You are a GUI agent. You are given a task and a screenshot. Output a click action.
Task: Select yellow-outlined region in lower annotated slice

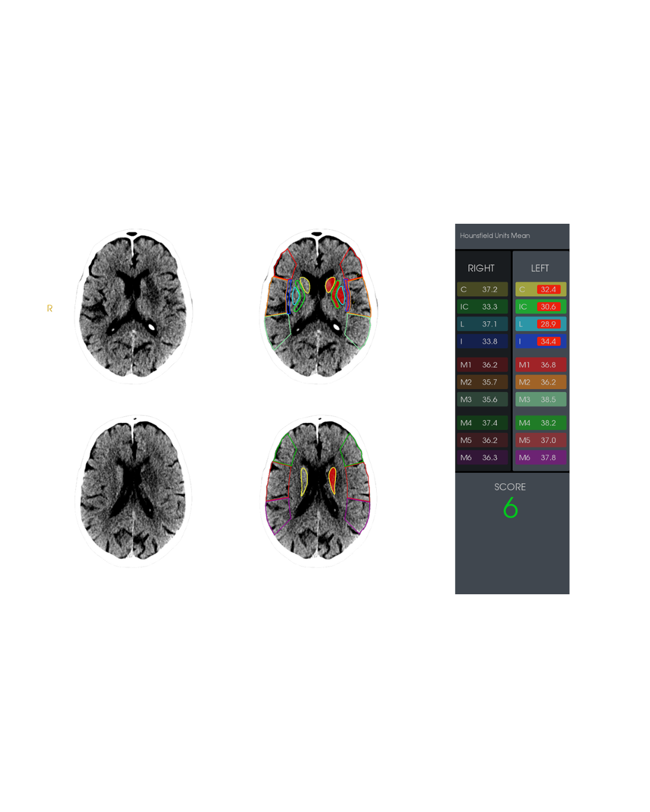tap(304, 481)
